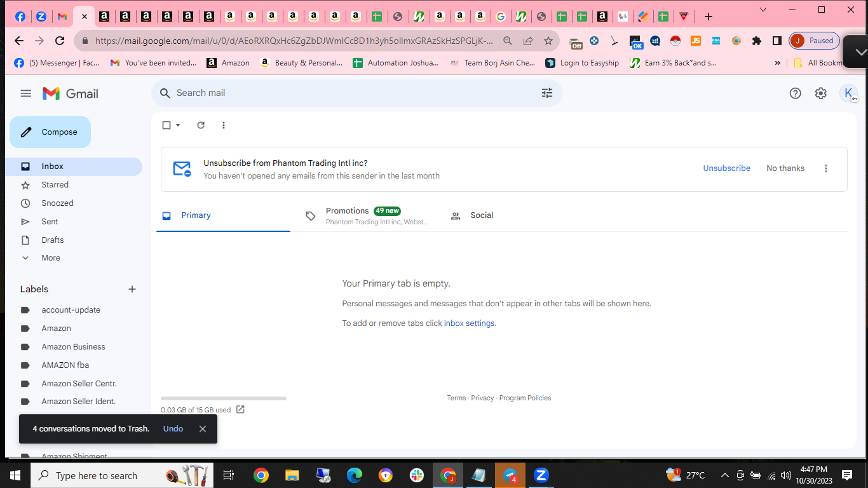Click the Search mail input field
Image resolution: width=868 pixels, height=488 pixels.
click(x=357, y=93)
